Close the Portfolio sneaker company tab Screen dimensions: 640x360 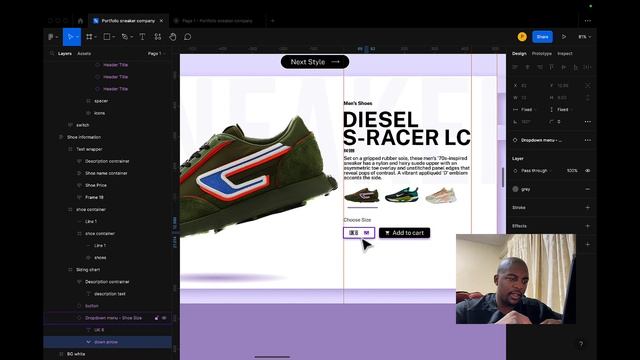pos(161,20)
